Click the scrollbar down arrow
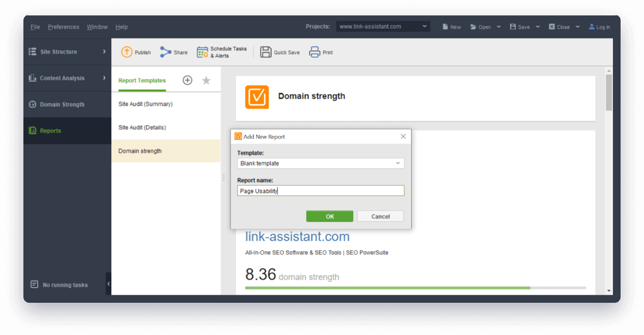Viewport: 644px width, 335px height. pos(609,290)
